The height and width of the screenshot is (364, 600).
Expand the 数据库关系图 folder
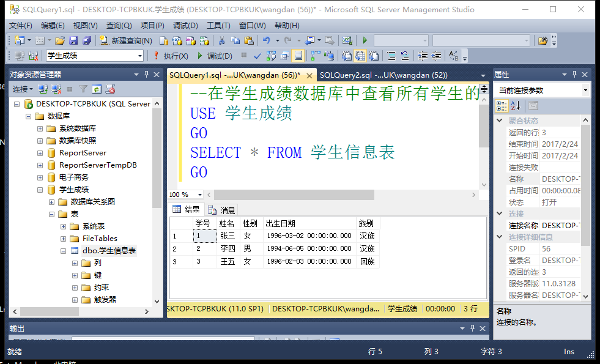coord(51,202)
